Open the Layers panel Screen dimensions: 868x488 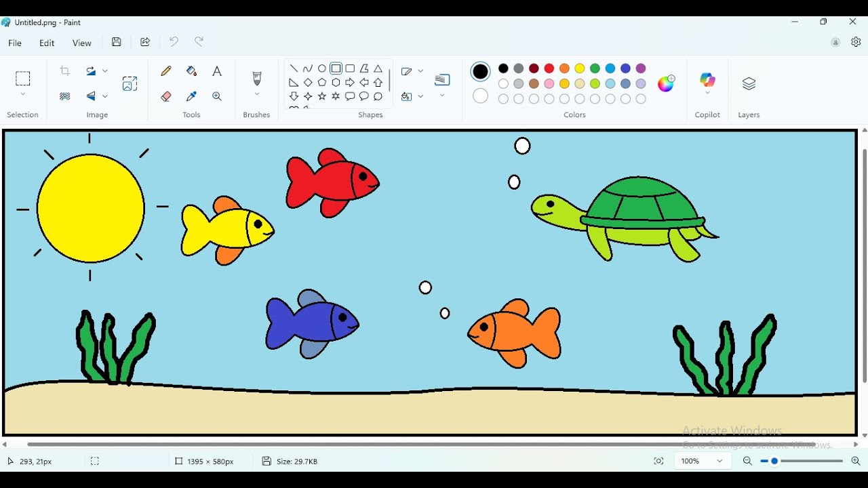[x=749, y=84]
